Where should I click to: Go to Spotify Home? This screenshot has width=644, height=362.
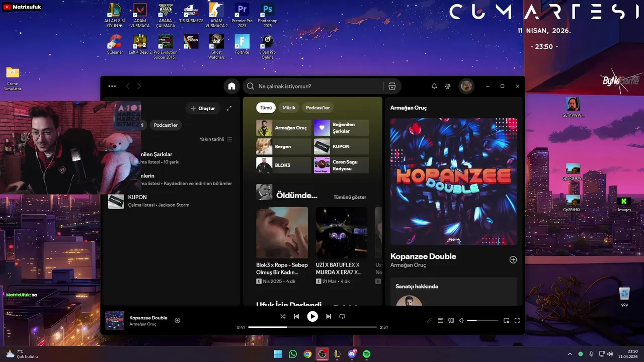(231, 86)
